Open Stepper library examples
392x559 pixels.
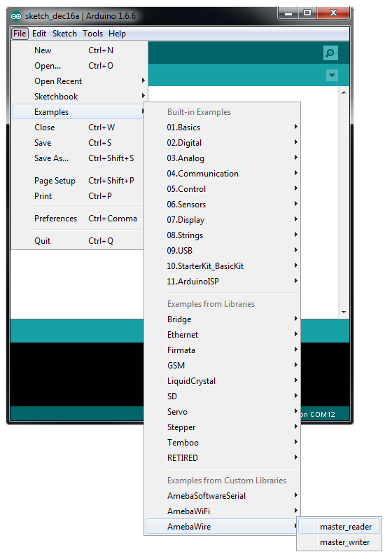coord(223,427)
